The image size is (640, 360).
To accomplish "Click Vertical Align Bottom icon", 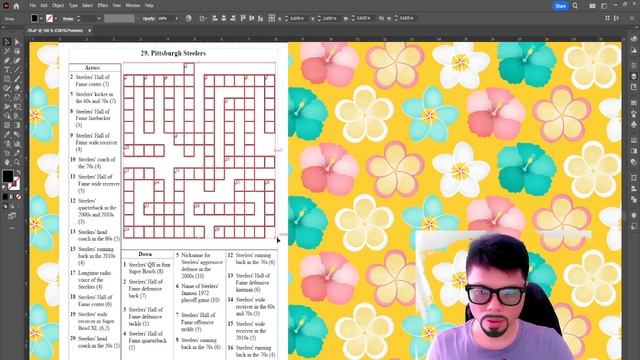I will (x=260, y=18).
